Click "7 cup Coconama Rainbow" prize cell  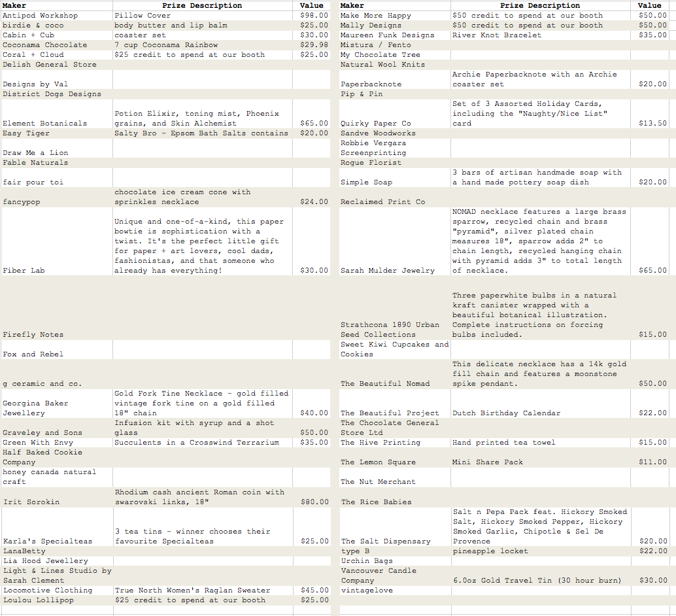click(203, 45)
